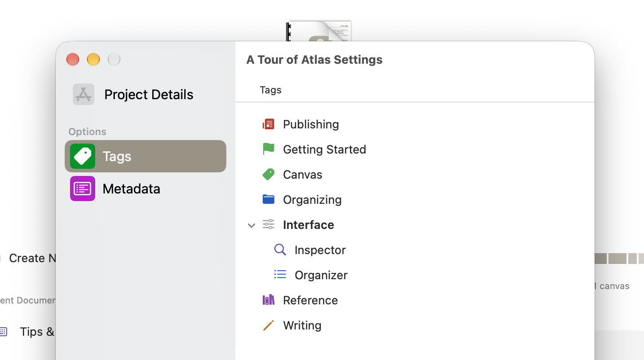Click the list icon beside Organizer
The height and width of the screenshot is (360, 644).
click(280, 275)
